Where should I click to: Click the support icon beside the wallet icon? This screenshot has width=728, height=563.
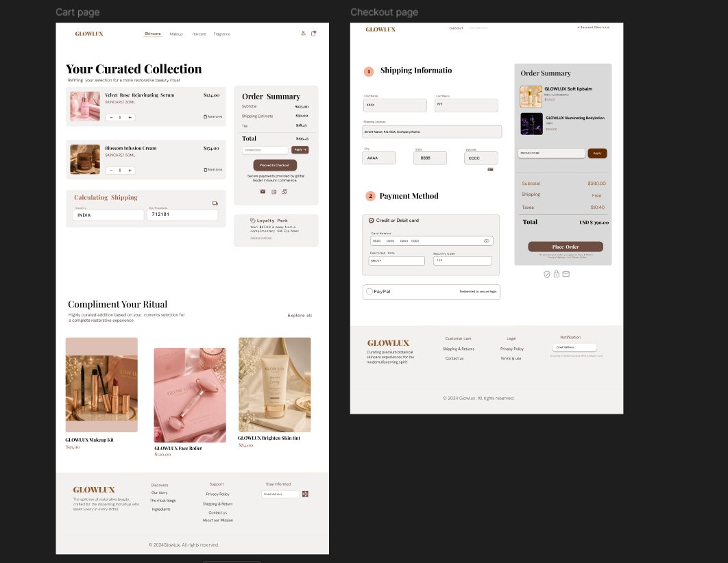[284, 192]
